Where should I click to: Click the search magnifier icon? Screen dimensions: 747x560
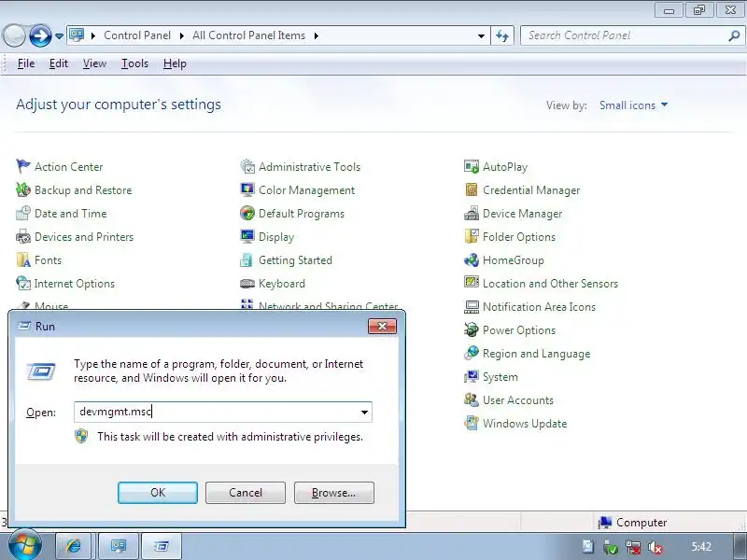coord(734,35)
